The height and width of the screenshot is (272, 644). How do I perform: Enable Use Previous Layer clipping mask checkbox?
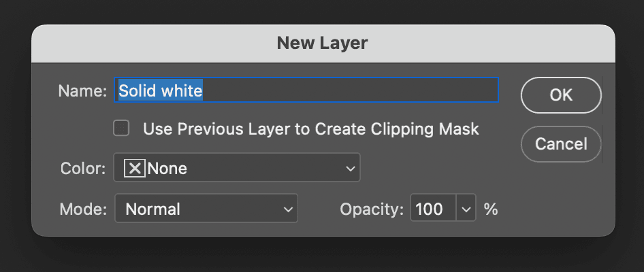(121, 129)
